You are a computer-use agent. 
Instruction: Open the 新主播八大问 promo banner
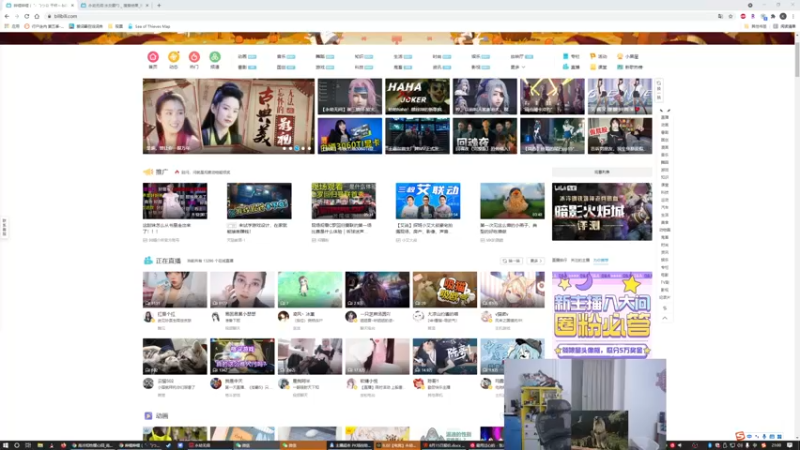602,315
